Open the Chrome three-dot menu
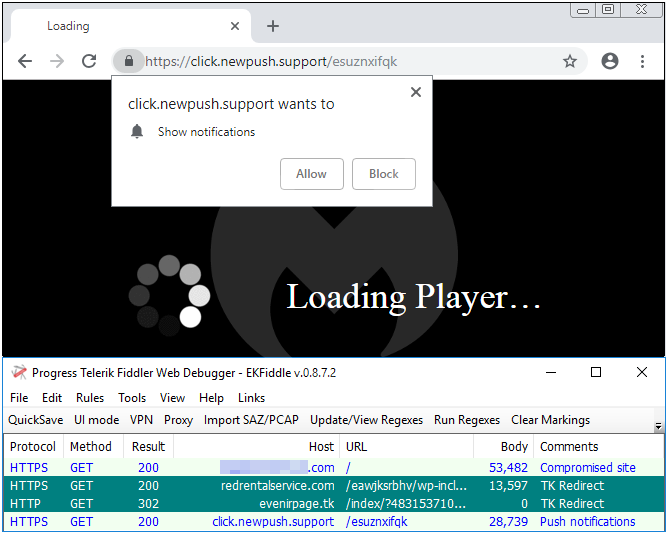The height and width of the screenshot is (535, 668). pyautogui.click(x=641, y=61)
